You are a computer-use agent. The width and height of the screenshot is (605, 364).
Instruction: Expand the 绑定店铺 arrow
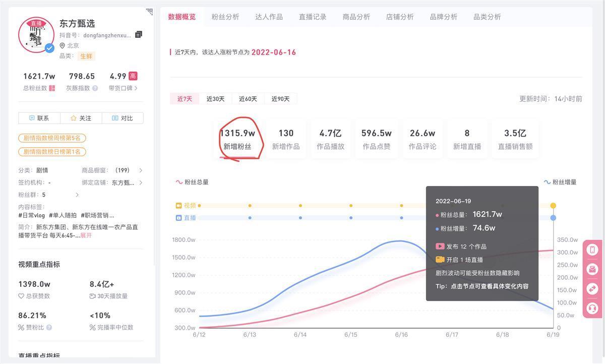141,183
